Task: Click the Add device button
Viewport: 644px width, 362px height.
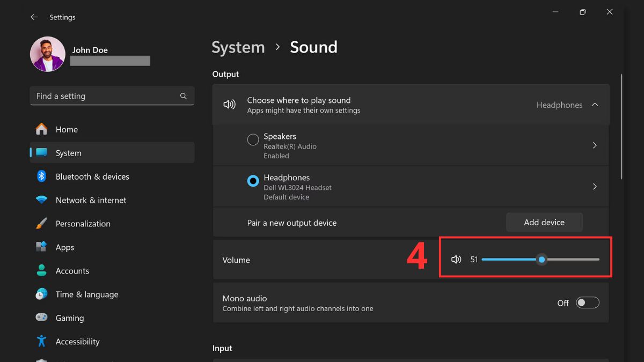Action: [x=544, y=222]
